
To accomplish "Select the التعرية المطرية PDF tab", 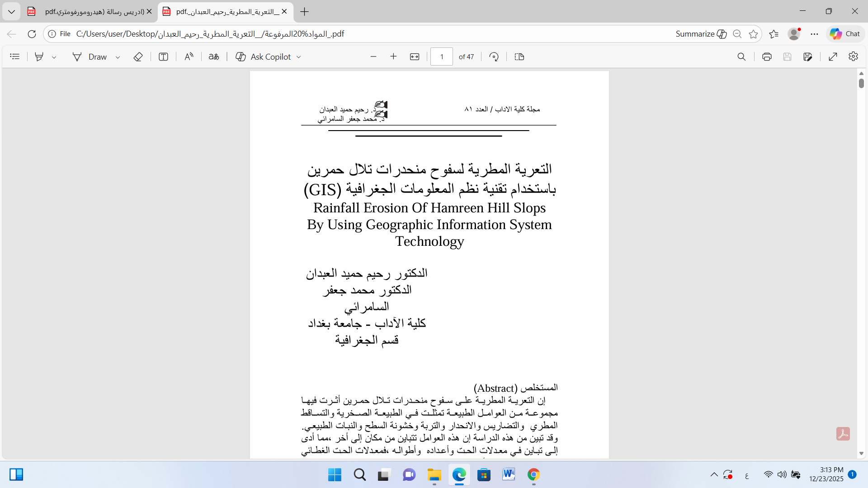I will pos(225,12).
